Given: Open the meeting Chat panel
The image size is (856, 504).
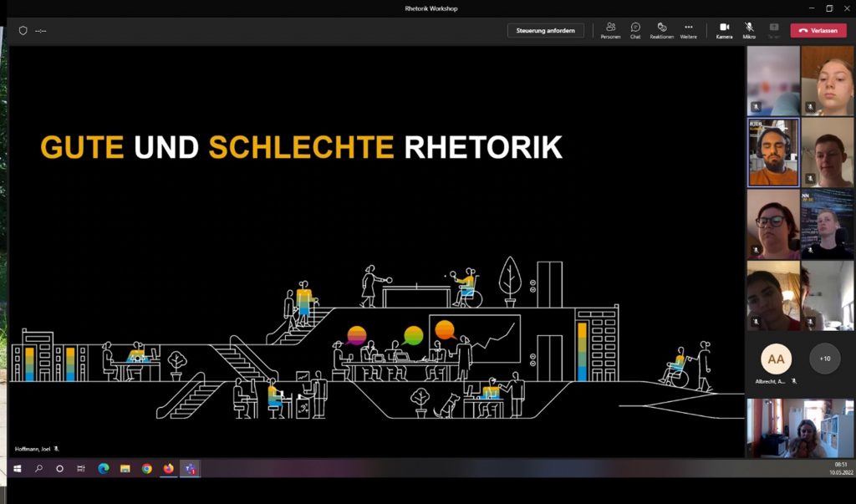Looking at the screenshot, I should tap(635, 30).
